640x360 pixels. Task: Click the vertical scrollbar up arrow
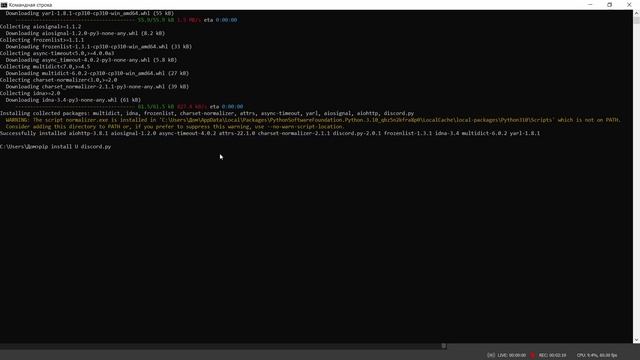pos(636,13)
